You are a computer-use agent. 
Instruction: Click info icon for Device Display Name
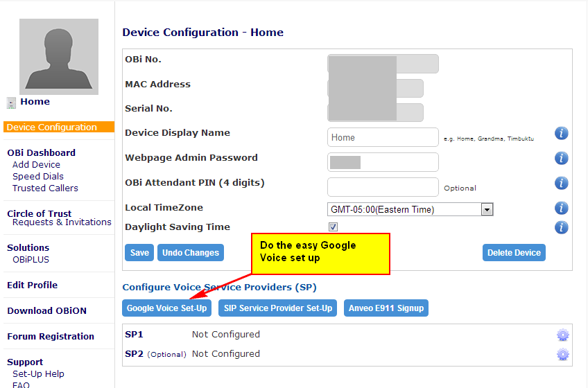click(x=561, y=133)
